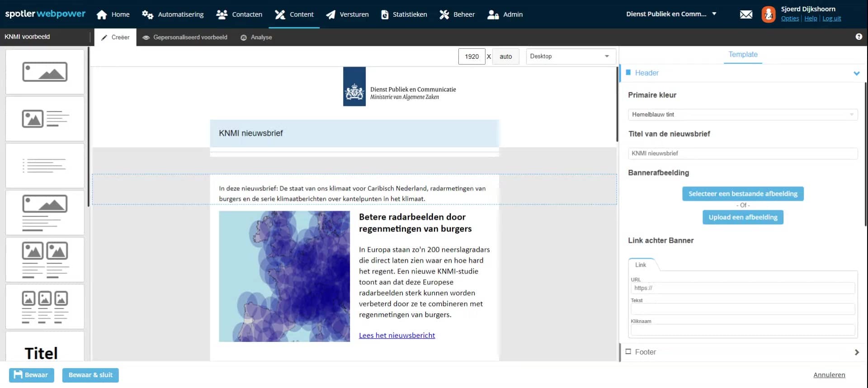This screenshot has height=388, width=868.
Task: Choose the text-only block layout
Action: click(45, 166)
